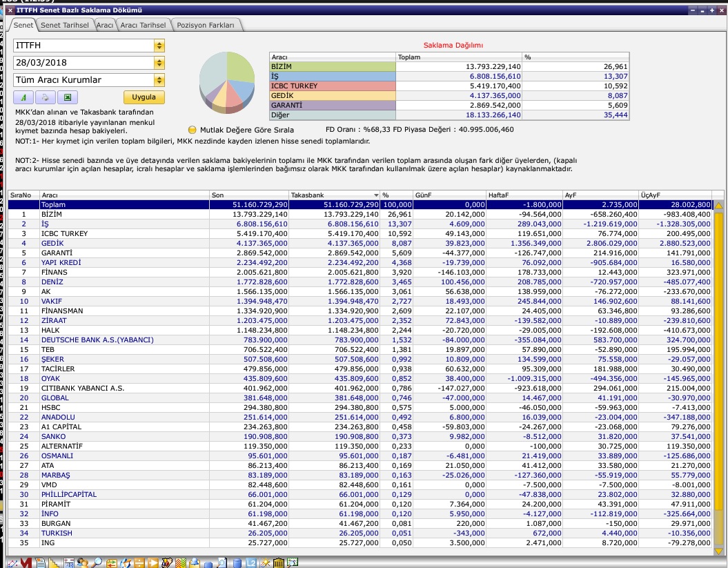This screenshot has width=728, height=568.
Task: Click the sort arrow in the Takasbank column header
Action: tap(375, 195)
